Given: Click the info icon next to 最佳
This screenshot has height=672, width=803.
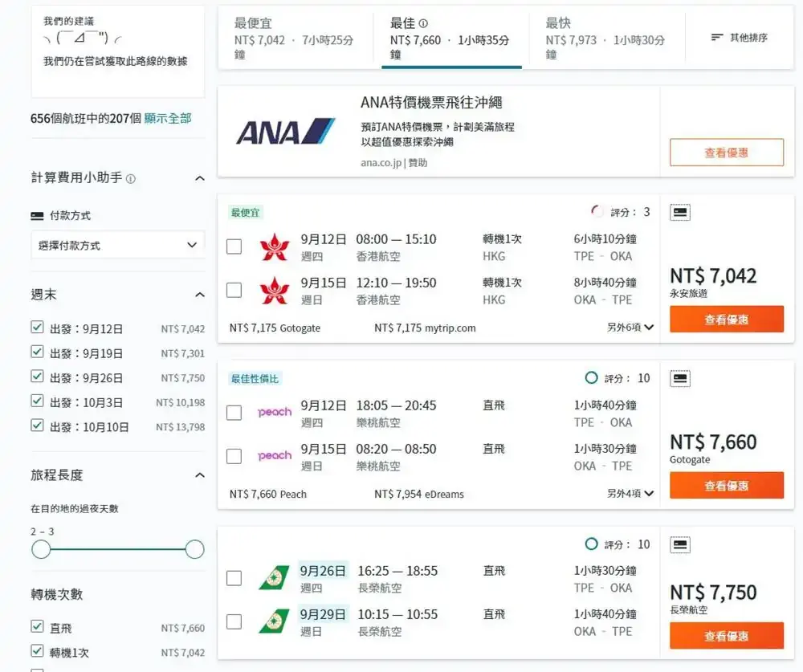Looking at the screenshot, I should pyautogui.click(x=423, y=23).
